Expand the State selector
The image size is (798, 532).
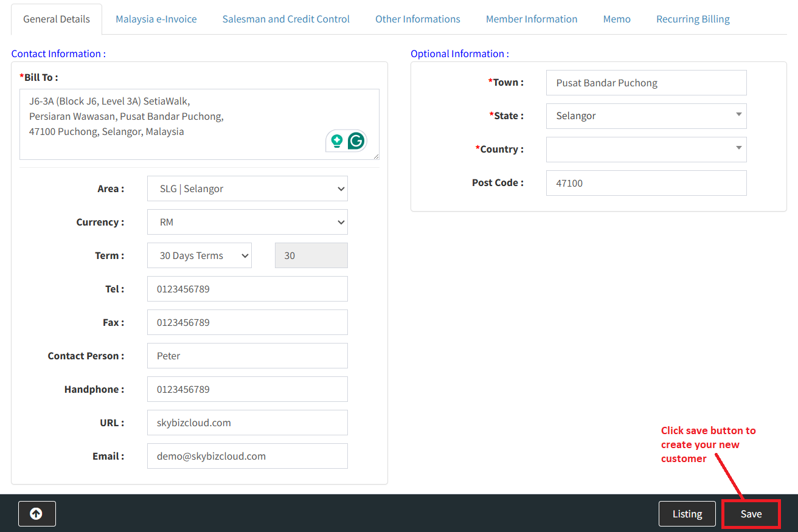[x=646, y=116]
